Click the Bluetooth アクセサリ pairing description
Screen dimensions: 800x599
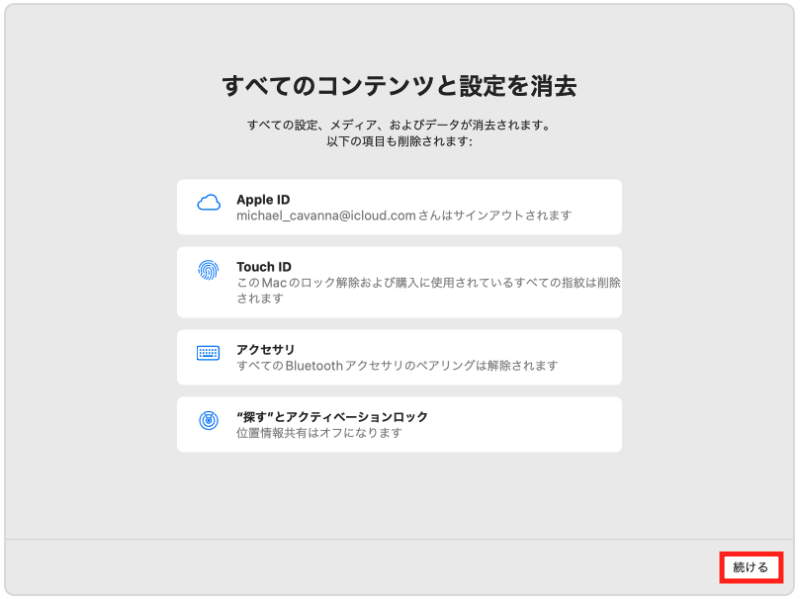coord(397,366)
